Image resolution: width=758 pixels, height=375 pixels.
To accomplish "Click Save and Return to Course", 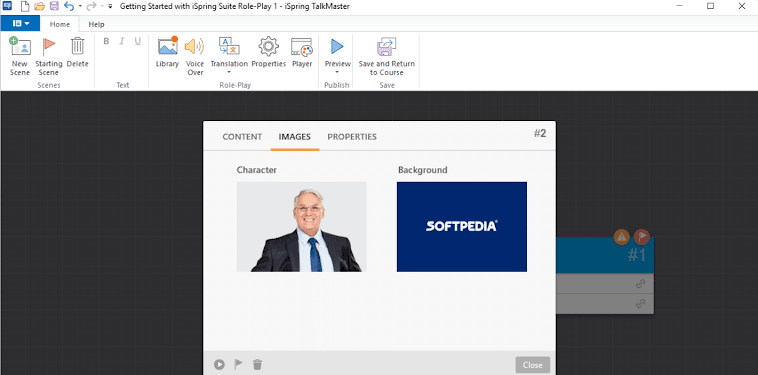I will (x=387, y=57).
